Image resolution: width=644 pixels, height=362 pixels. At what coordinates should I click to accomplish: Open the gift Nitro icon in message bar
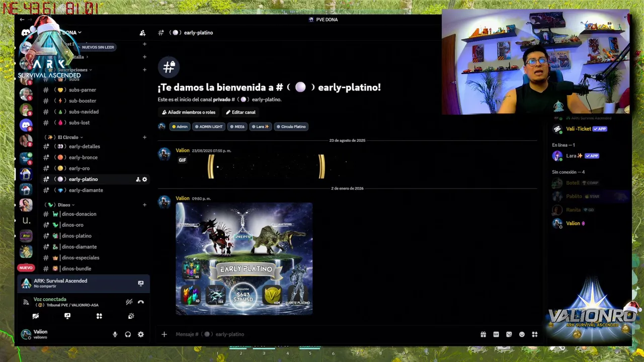coord(483,334)
